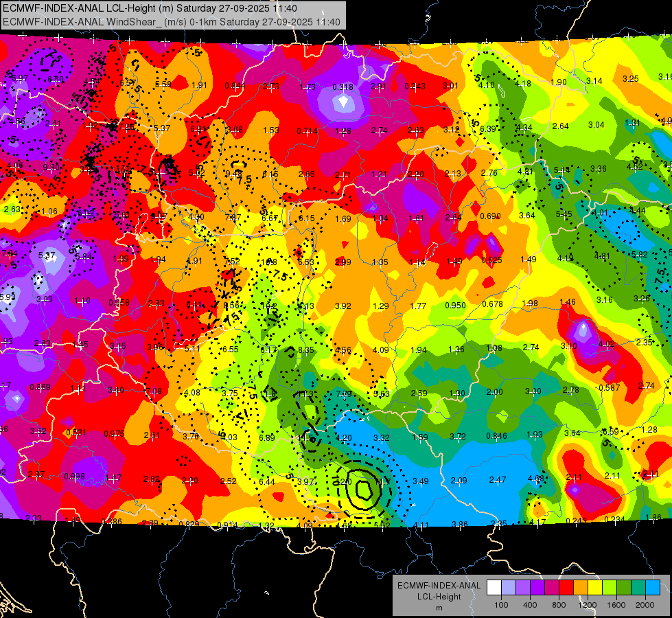Click the legend label 1200

pos(587,605)
